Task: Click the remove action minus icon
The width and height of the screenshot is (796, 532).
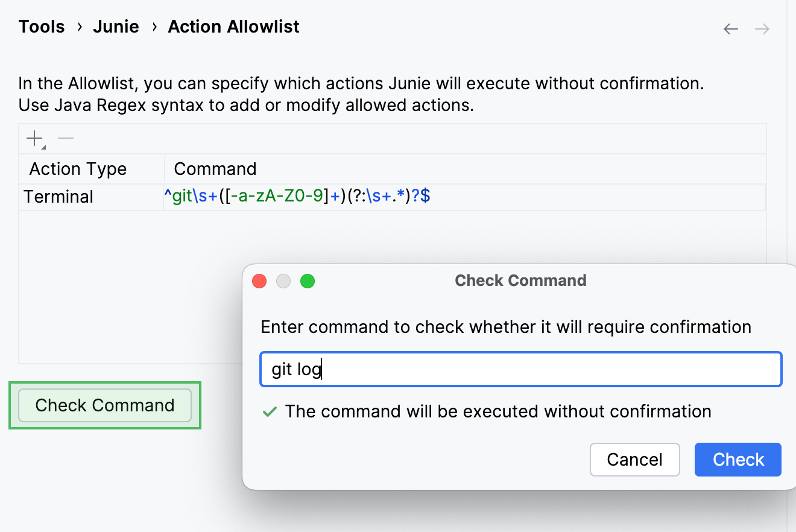Action: click(x=66, y=138)
